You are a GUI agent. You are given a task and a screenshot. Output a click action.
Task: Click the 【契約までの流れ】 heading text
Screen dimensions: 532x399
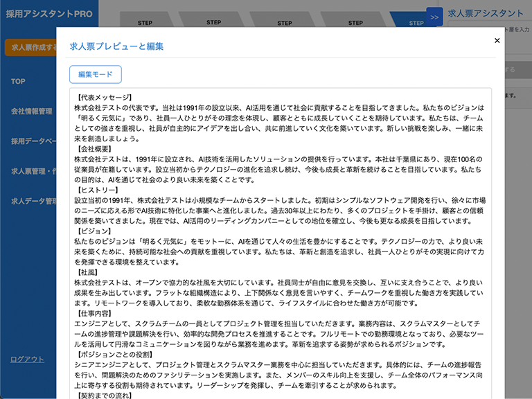tap(103, 396)
